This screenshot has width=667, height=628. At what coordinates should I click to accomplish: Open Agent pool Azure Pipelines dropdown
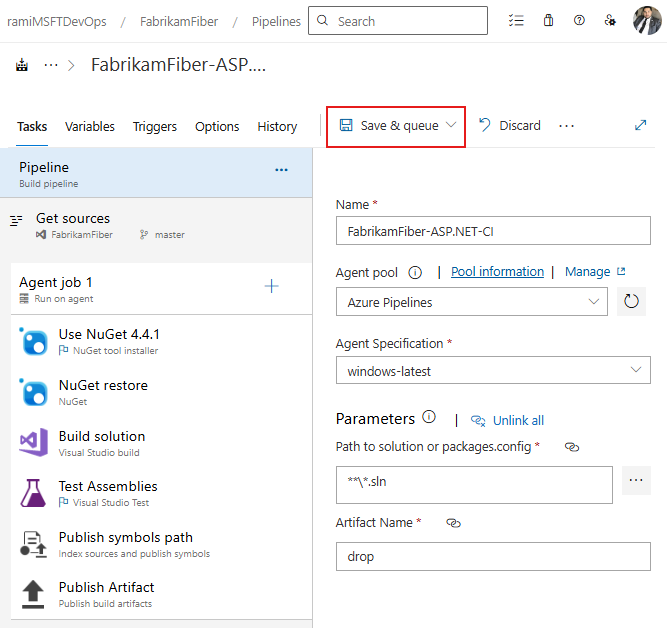[x=471, y=302]
